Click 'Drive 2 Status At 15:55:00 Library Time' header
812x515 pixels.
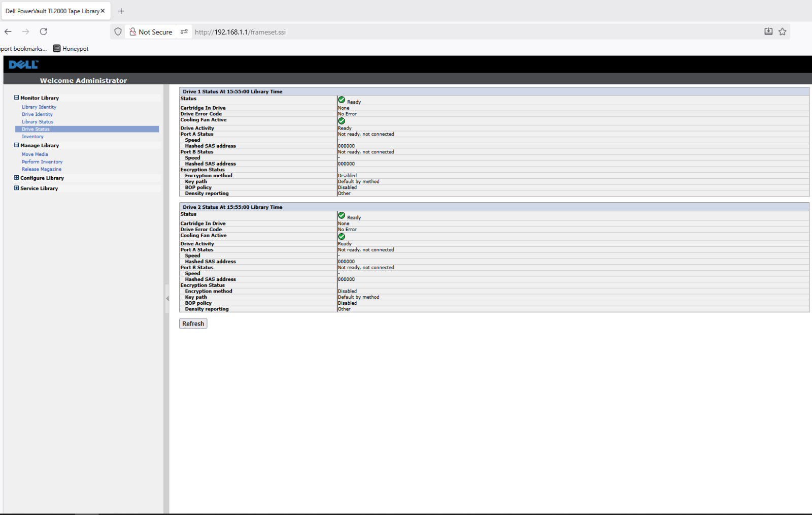click(232, 207)
